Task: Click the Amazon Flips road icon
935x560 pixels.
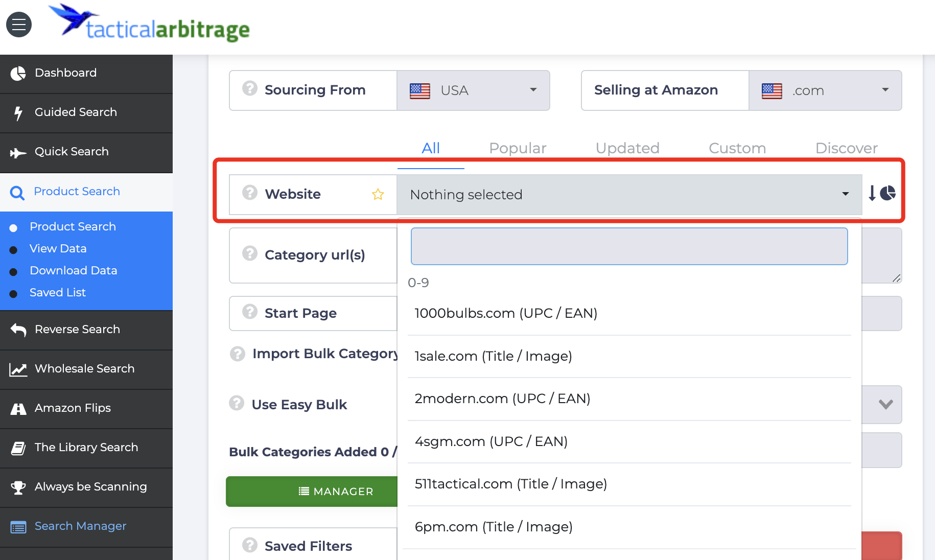Action: (18, 409)
